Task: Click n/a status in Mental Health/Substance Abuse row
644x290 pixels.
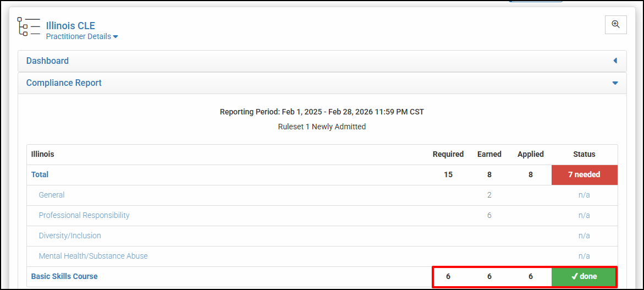Action: click(584, 256)
